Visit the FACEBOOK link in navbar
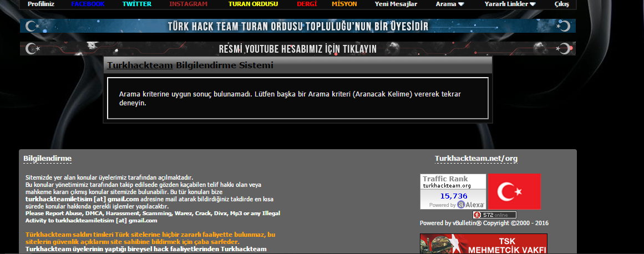The image size is (644, 254). point(88,4)
